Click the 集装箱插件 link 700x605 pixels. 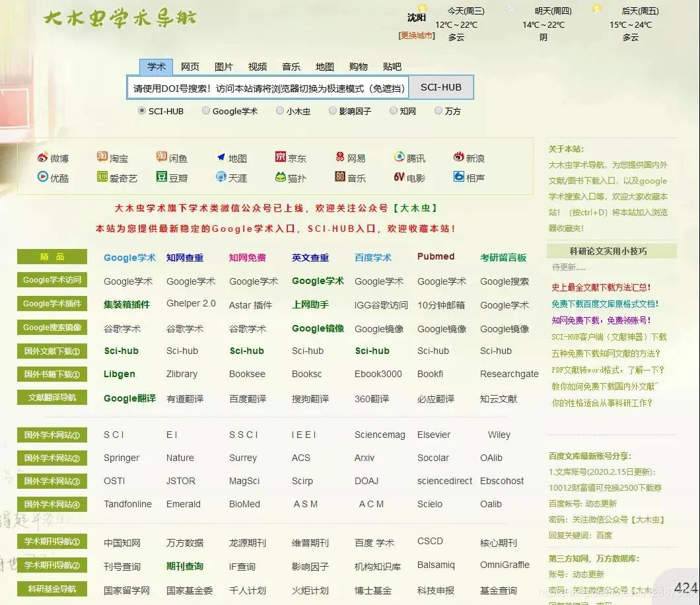tap(127, 304)
